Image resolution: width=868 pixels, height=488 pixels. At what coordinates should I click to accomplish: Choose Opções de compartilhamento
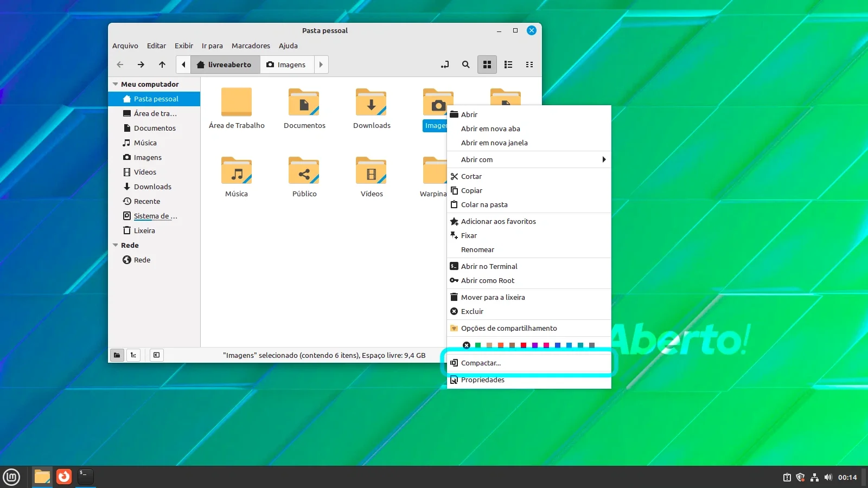point(529,328)
